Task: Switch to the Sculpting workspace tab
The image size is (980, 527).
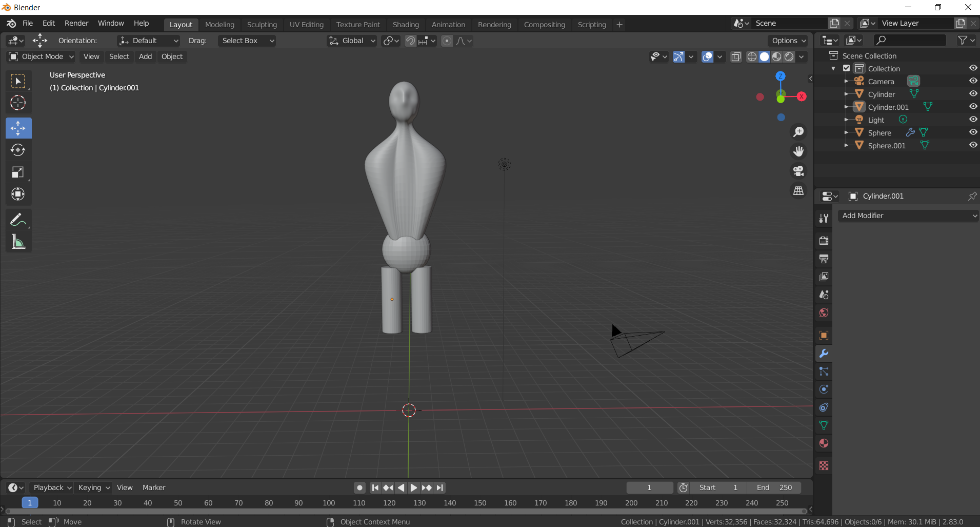Action: click(x=262, y=25)
